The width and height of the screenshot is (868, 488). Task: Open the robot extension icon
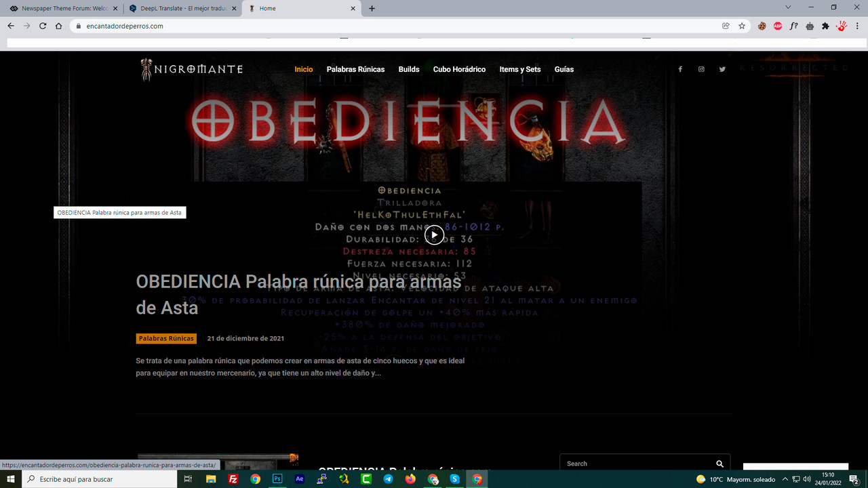click(810, 26)
